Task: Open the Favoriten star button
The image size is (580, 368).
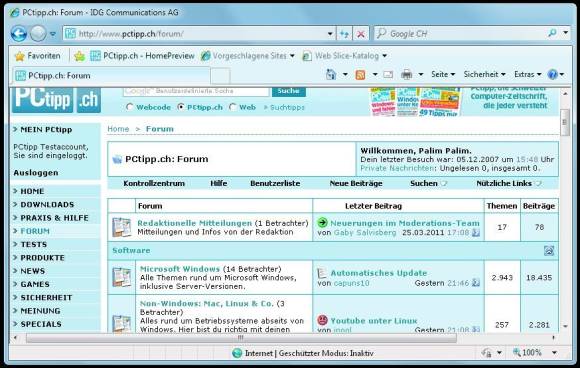Action: (37, 56)
